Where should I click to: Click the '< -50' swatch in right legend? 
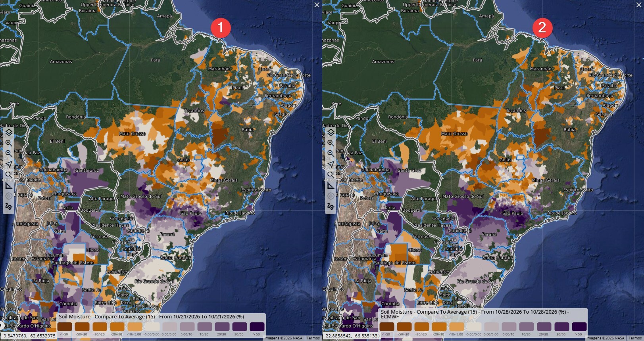387,327
